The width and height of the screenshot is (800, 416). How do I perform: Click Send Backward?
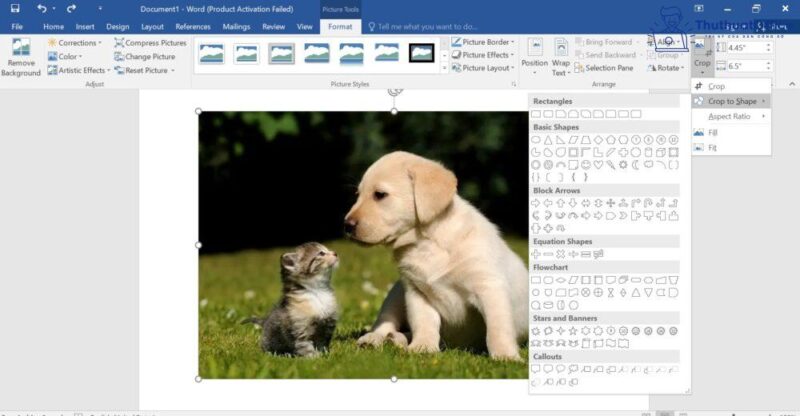tap(607, 55)
